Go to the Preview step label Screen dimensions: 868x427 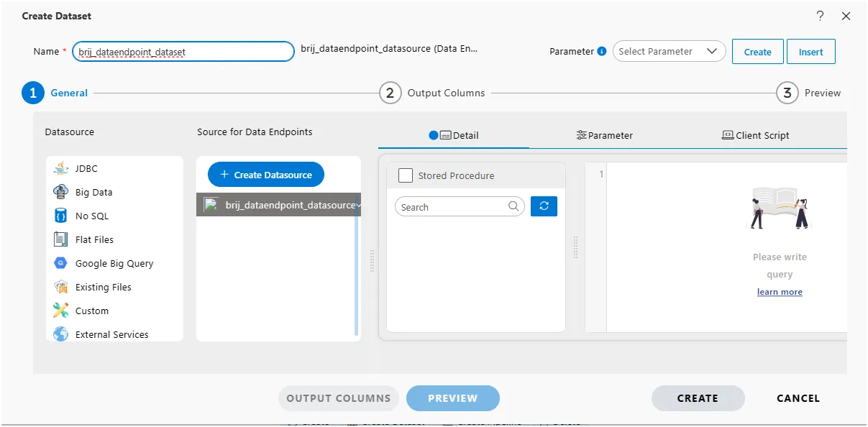coord(823,93)
